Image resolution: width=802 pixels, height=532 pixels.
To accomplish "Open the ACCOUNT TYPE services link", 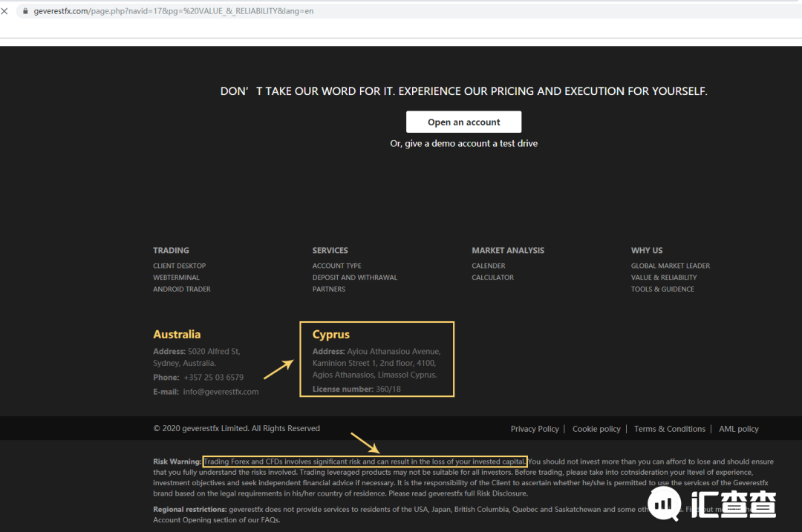I will 337,266.
